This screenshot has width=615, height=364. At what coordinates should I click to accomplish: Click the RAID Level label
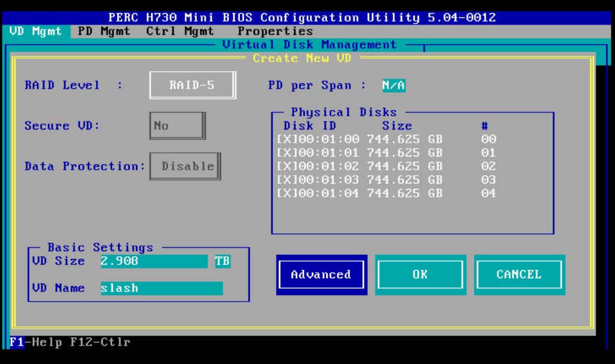point(73,85)
